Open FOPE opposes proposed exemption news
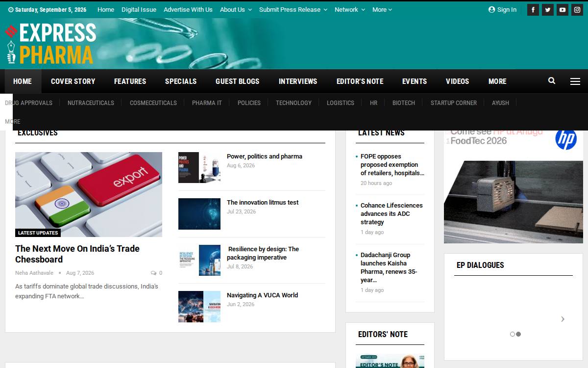Image resolution: width=588 pixels, height=368 pixels. point(392,164)
